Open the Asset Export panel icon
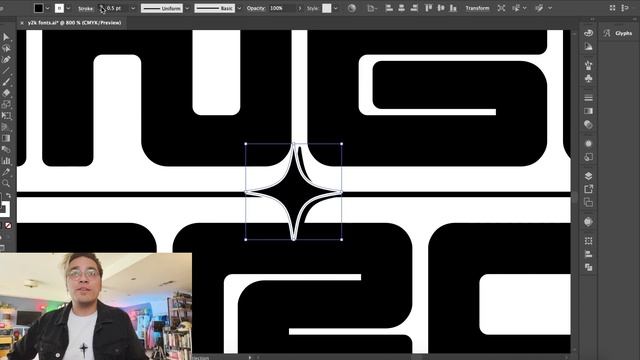The height and width of the screenshot is (360, 640). pos(588,189)
